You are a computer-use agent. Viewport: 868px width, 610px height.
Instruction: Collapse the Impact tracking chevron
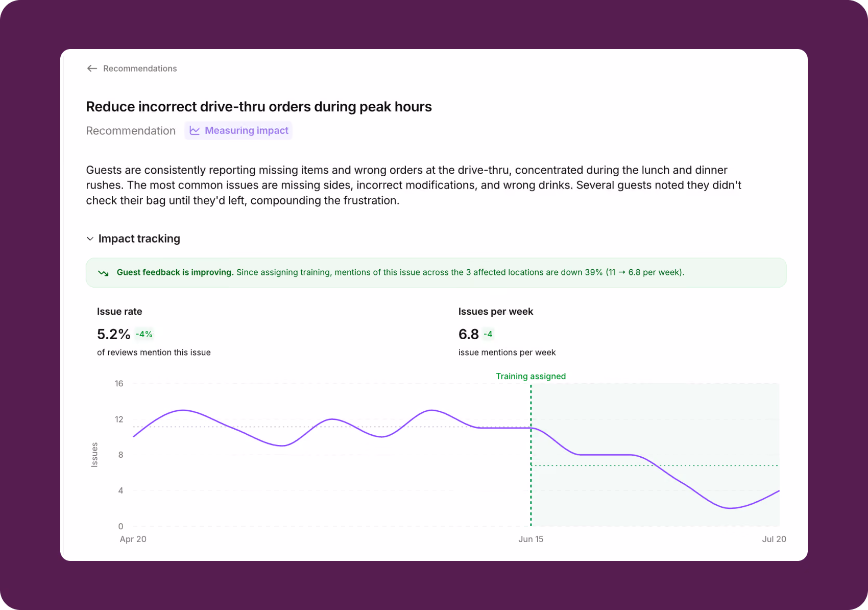[x=90, y=239]
